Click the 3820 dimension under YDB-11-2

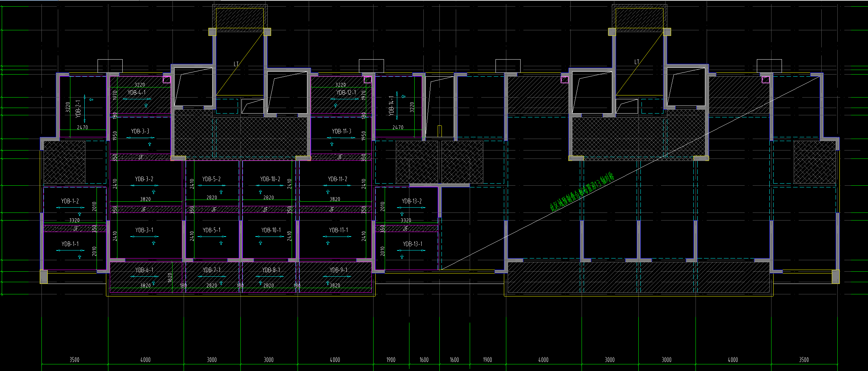point(335,199)
